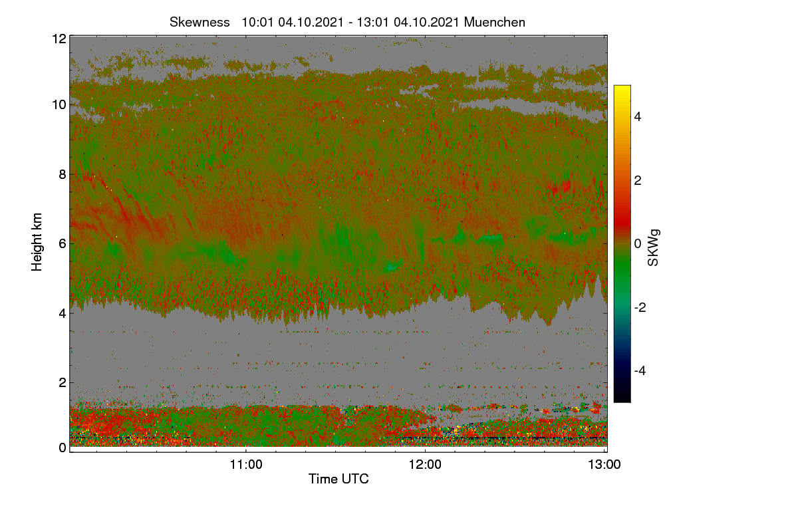The width and height of the screenshot is (798, 532).
Task: Click the 12:00 time axis label
Action: (x=426, y=465)
